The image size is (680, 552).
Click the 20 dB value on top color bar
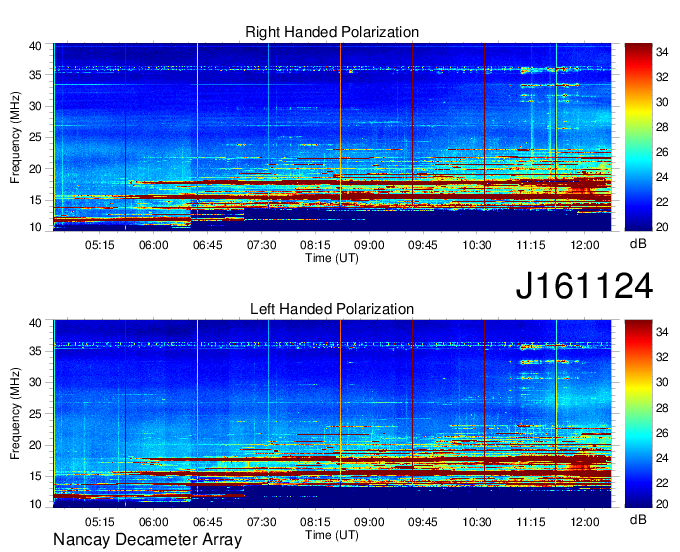click(x=662, y=227)
